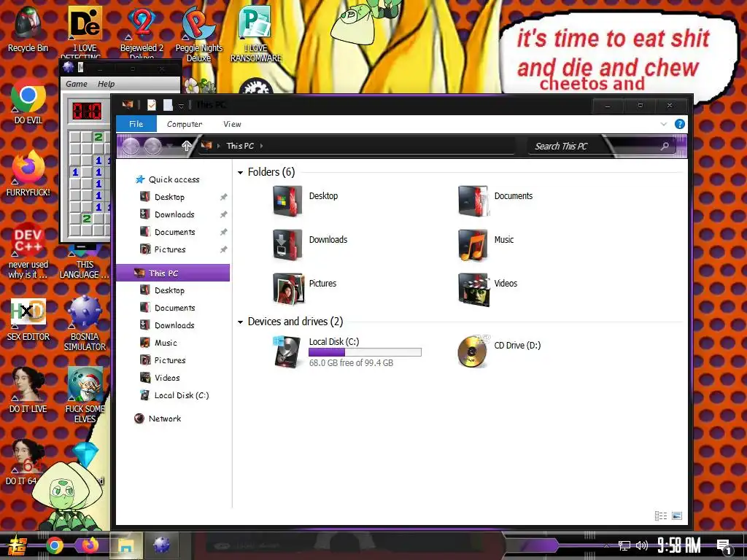Open the volume speaker tray icon

[x=642, y=545]
